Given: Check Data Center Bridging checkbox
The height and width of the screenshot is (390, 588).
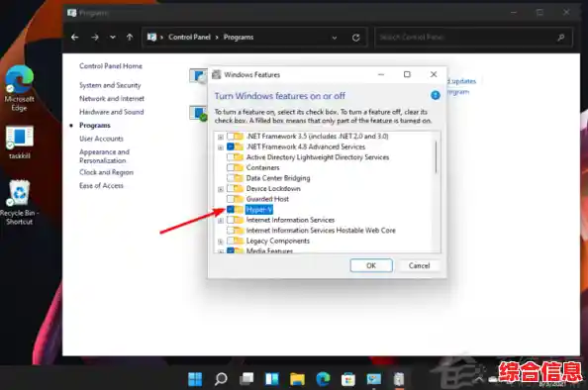Looking at the screenshot, I should (231, 178).
